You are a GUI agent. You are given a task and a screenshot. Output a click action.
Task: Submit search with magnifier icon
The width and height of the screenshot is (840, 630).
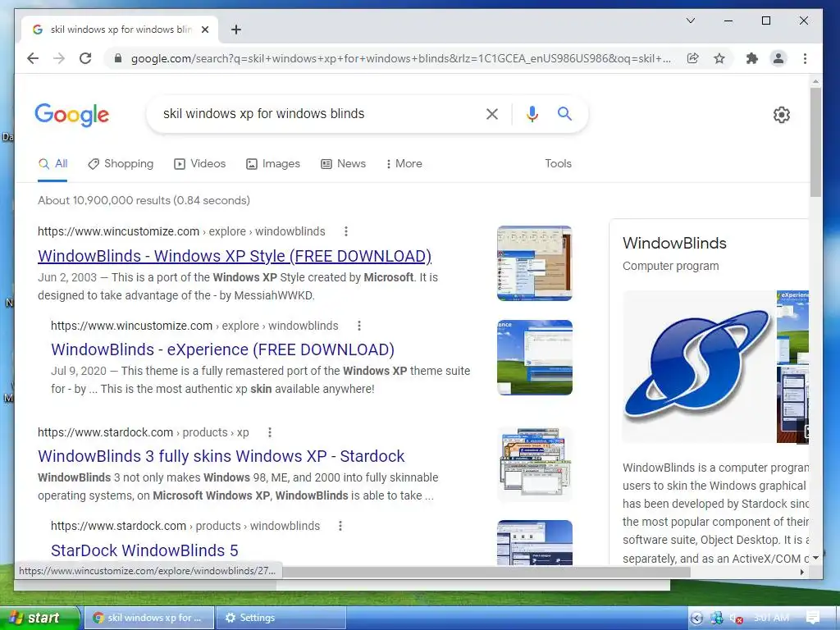564,113
